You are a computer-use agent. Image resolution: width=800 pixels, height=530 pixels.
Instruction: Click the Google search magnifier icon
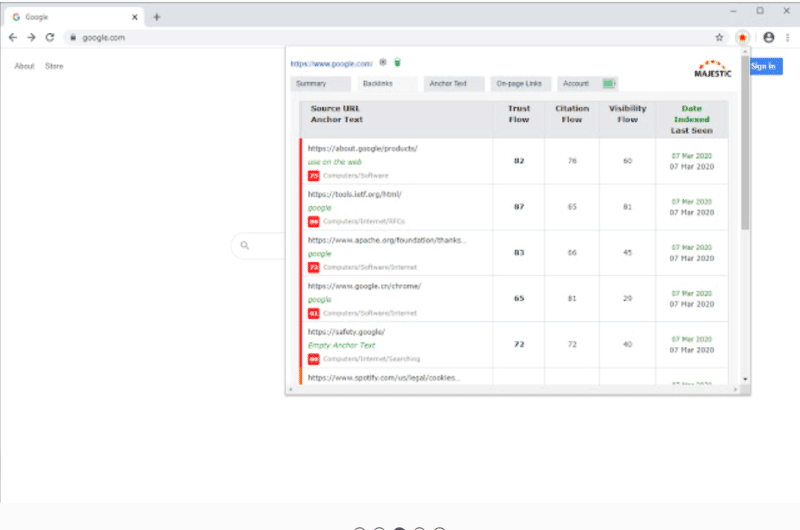coord(245,245)
